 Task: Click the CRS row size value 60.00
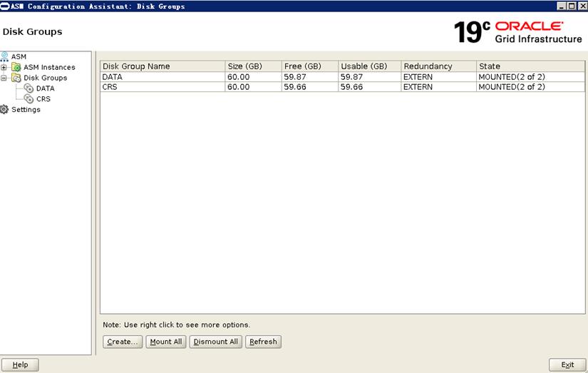point(239,87)
